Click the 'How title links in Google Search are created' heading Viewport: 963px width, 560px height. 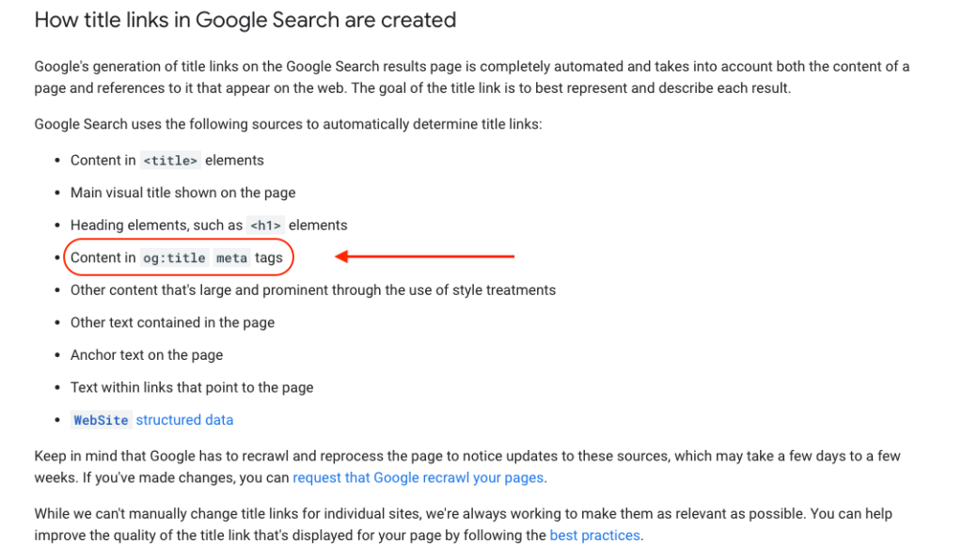(245, 21)
